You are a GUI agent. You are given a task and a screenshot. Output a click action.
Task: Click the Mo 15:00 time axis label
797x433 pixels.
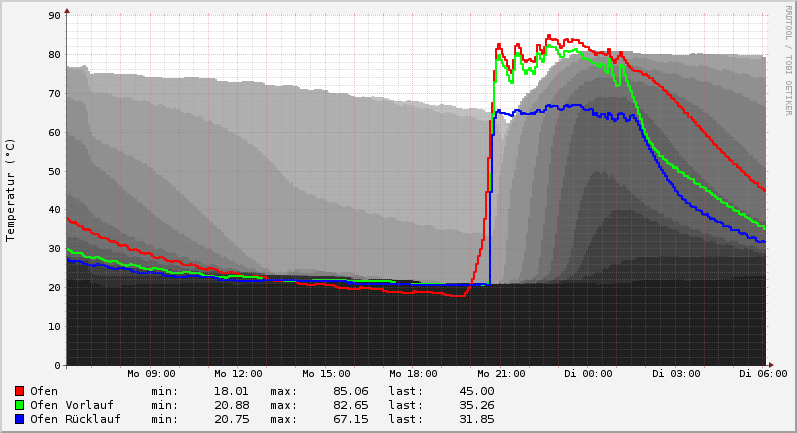(326, 374)
